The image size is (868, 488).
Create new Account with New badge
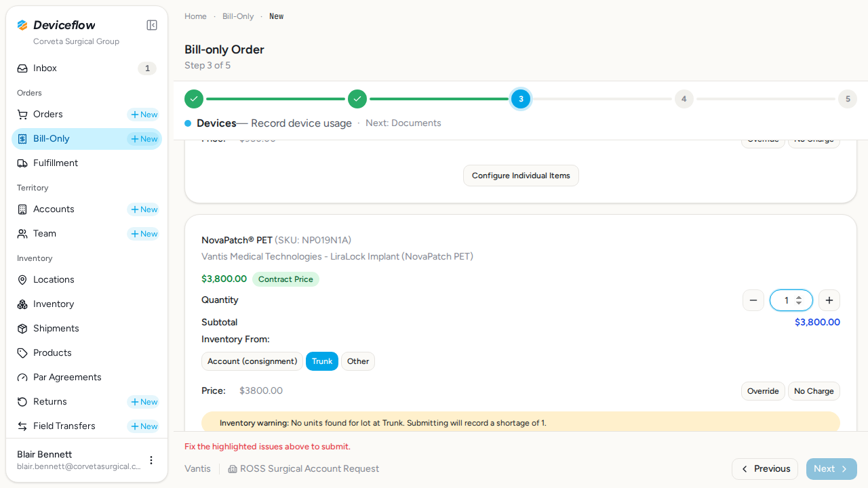[144, 209]
